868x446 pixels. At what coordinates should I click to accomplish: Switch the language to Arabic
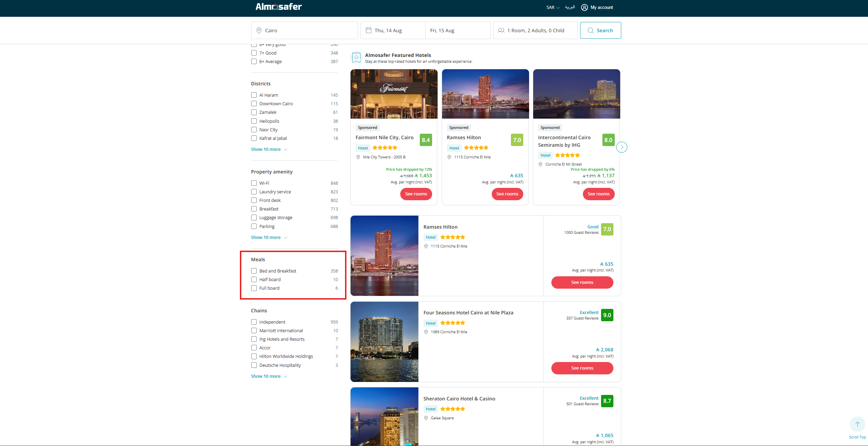pyautogui.click(x=570, y=8)
